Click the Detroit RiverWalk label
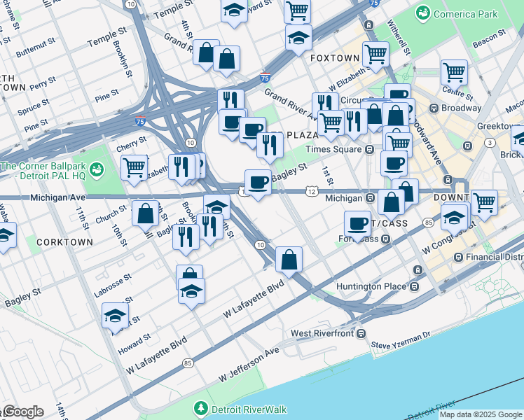The image size is (524, 420). click(249, 409)
